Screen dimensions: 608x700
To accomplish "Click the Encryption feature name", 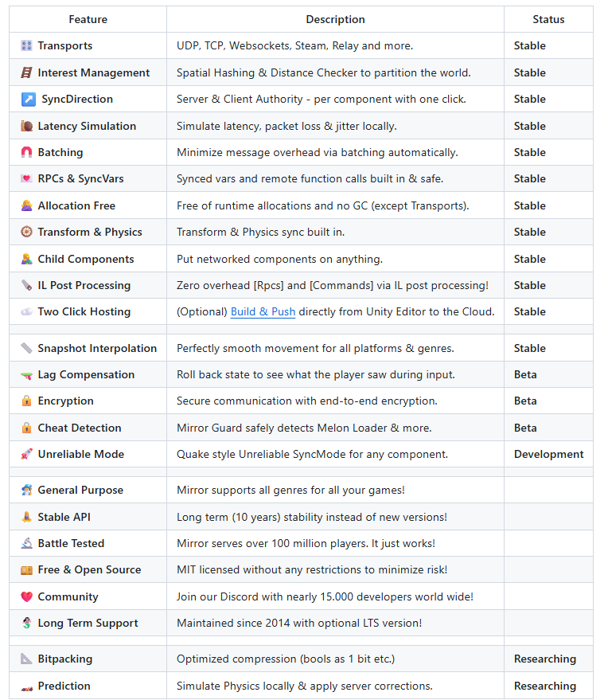I will pos(65,401).
